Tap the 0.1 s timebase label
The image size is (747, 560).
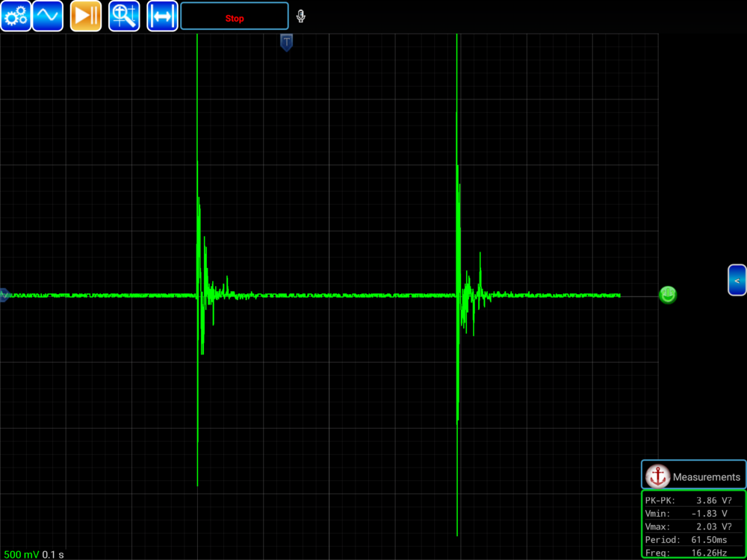53,554
